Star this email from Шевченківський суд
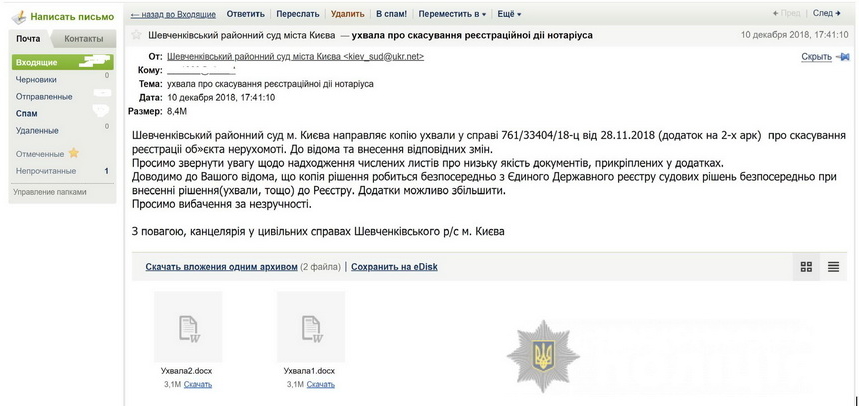Screen dimensions: 859x406 point(137,35)
